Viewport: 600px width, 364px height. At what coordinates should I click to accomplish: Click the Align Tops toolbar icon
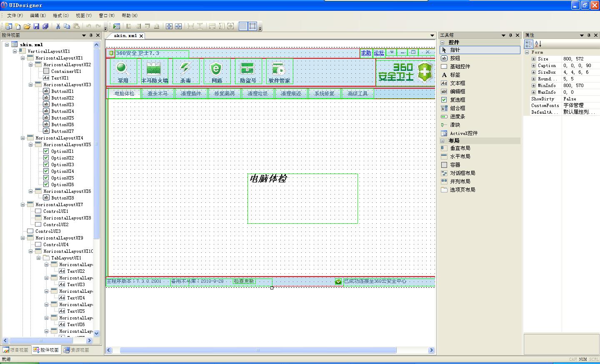[x=147, y=26]
